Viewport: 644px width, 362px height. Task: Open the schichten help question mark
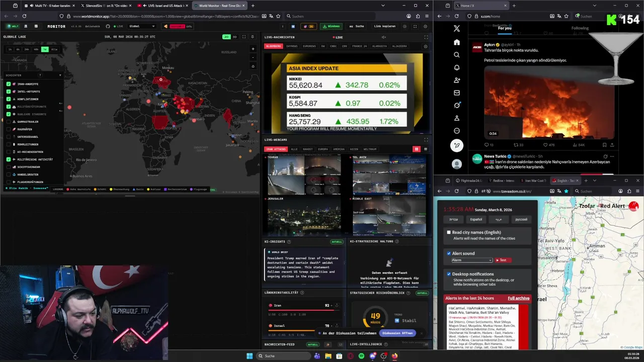coord(40,75)
